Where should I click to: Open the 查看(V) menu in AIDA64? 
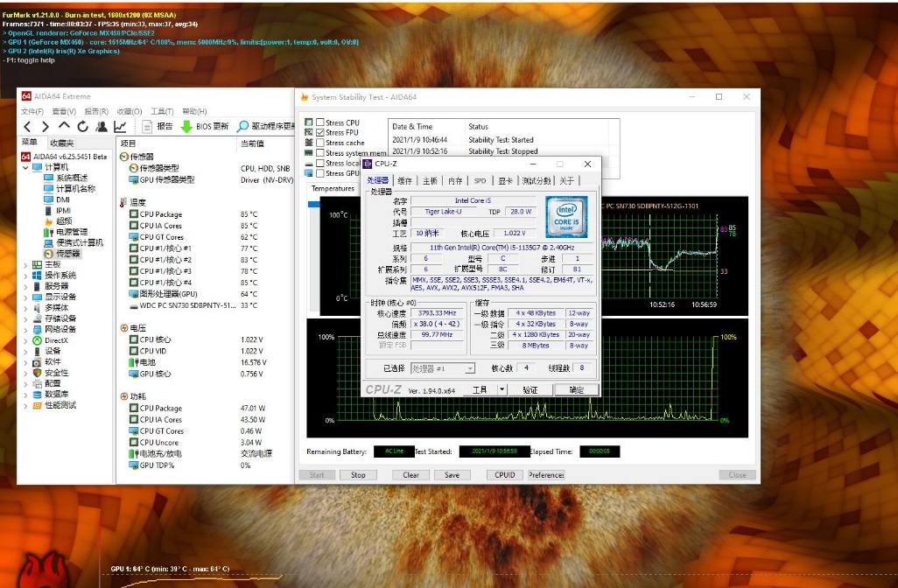64,112
